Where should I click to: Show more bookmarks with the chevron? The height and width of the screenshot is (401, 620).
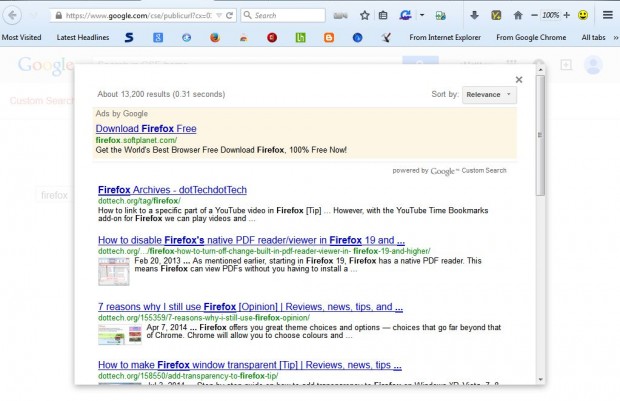tap(615, 38)
